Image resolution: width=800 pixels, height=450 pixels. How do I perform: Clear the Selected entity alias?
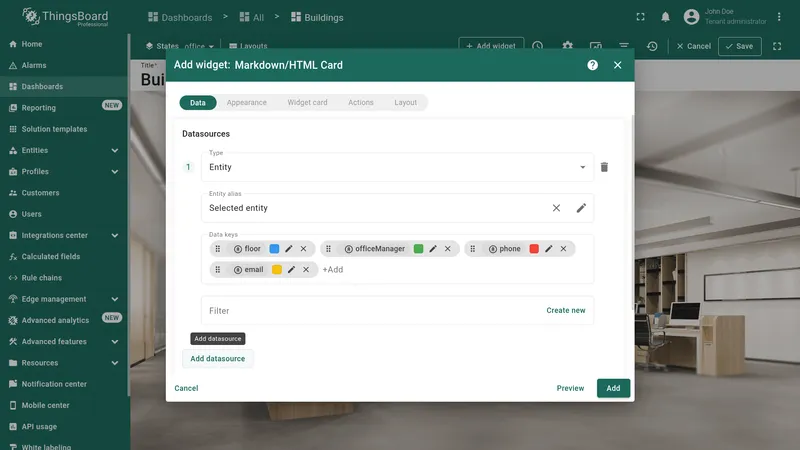click(x=556, y=208)
